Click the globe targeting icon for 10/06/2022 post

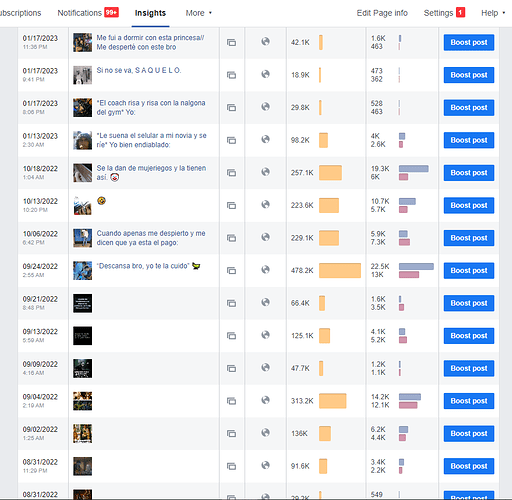265,237
